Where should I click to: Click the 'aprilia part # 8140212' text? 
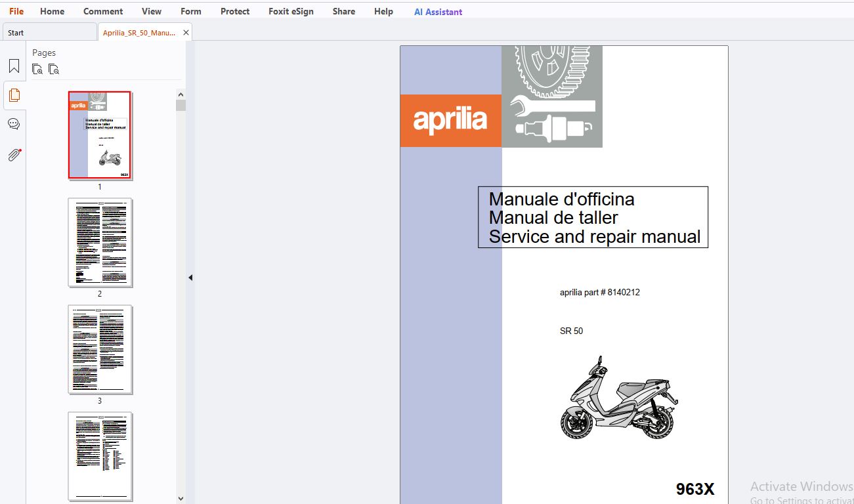coord(599,293)
